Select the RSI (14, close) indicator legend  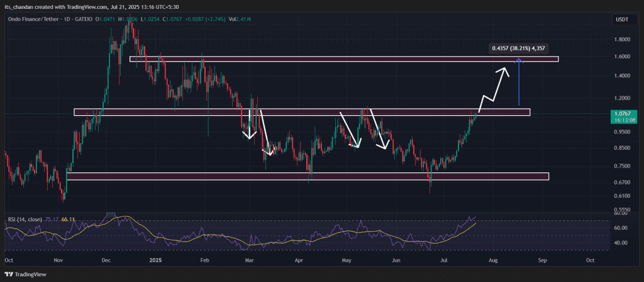(x=25, y=220)
